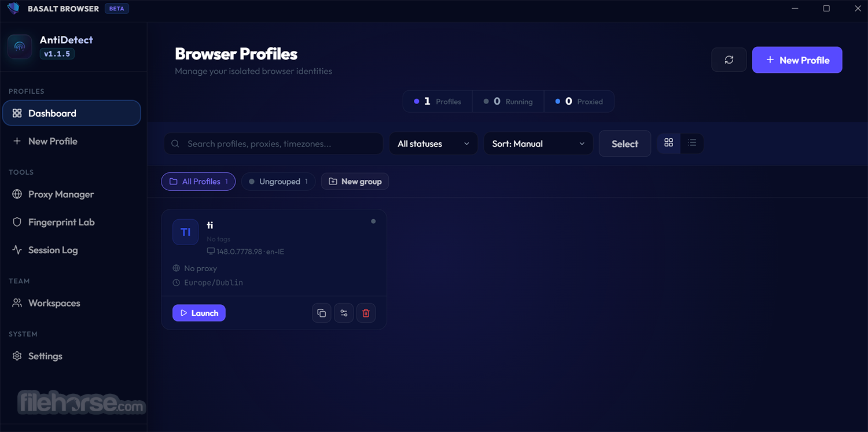Click the ti profile status dot
This screenshot has height=432, width=868.
[x=373, y=221]
